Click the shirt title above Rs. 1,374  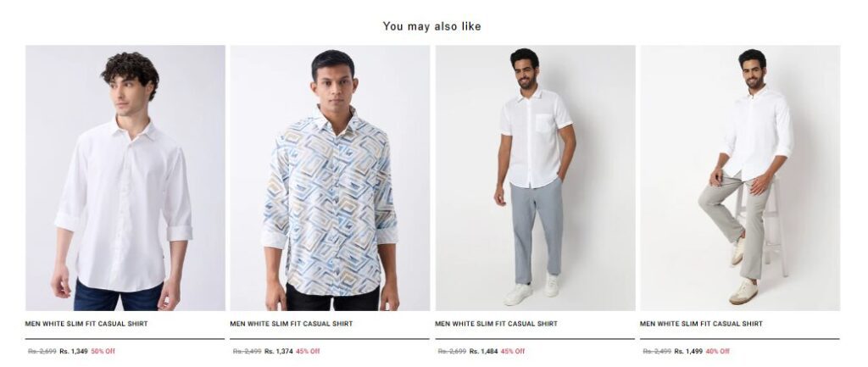tap(292, 324)
